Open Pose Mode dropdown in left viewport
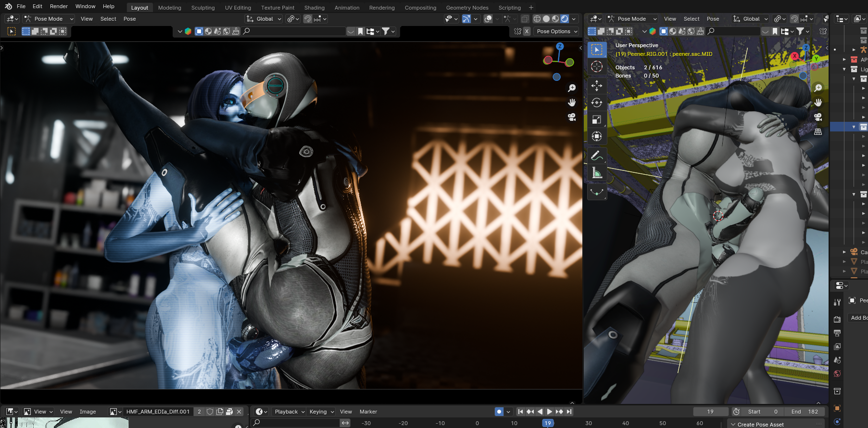This screenshot has height=428, width=868. (x=49, y=19)
